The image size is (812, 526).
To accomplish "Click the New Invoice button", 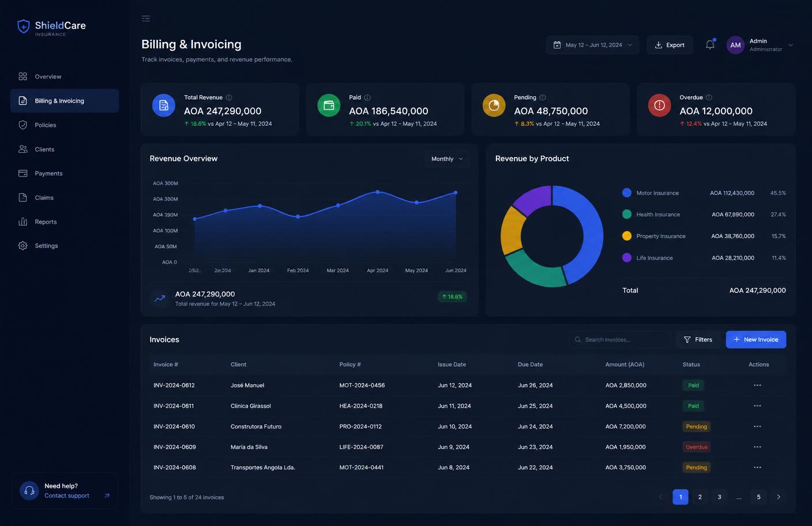I will (756, 340).
